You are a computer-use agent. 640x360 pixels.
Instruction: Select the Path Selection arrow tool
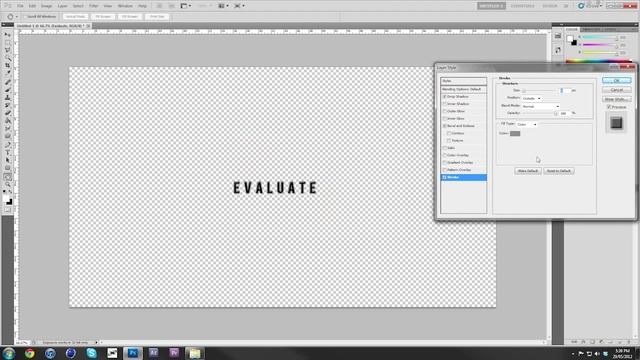[x=8, y=160]
